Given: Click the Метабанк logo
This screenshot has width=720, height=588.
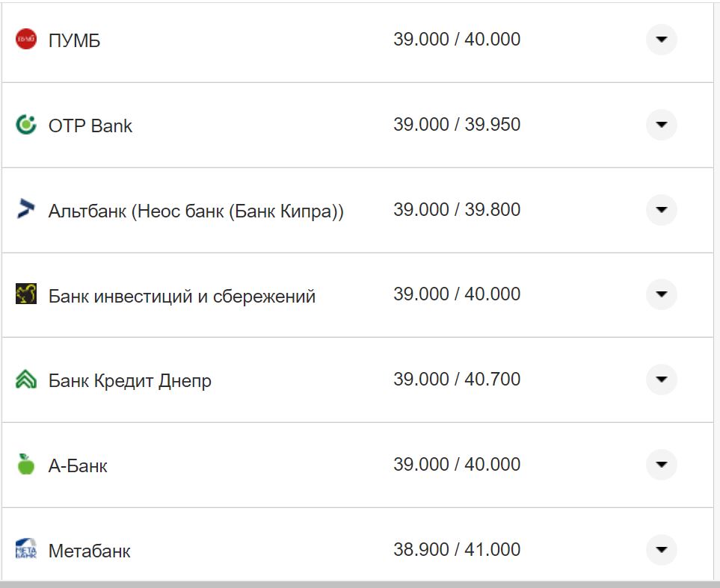Looking at the screenshot, I should pyautogui.click(x=26, y=549).
